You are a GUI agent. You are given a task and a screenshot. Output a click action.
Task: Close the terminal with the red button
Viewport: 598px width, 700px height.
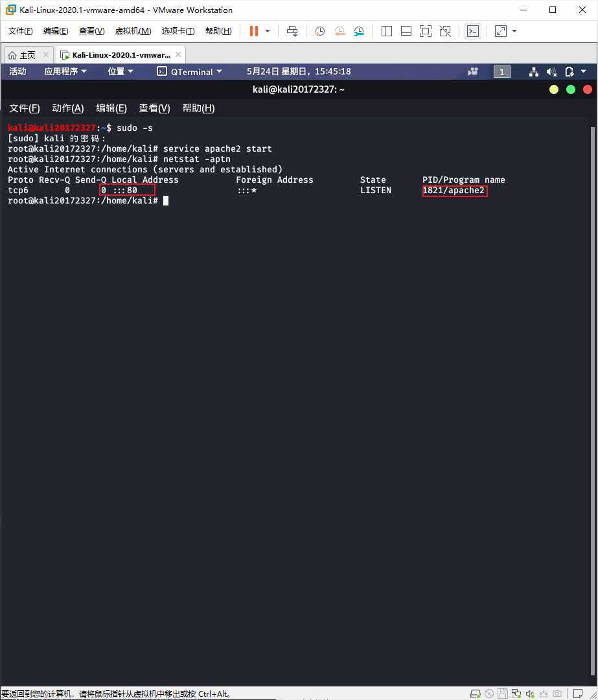tap(587, 89)
